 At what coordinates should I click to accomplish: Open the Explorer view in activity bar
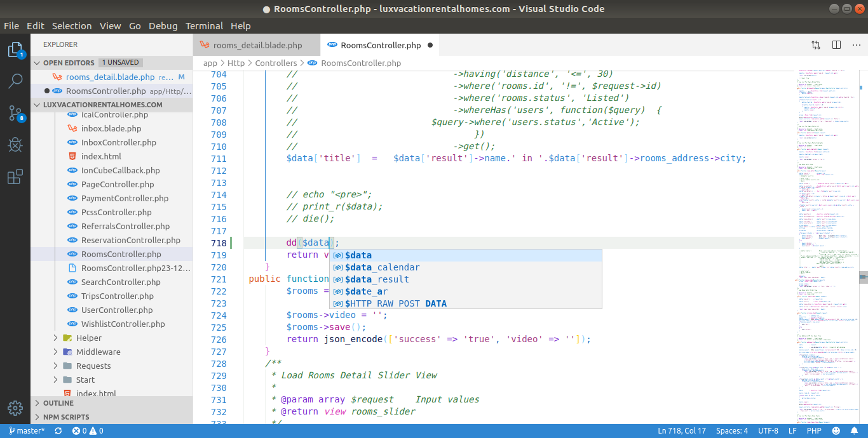click(x=15, y=50)
